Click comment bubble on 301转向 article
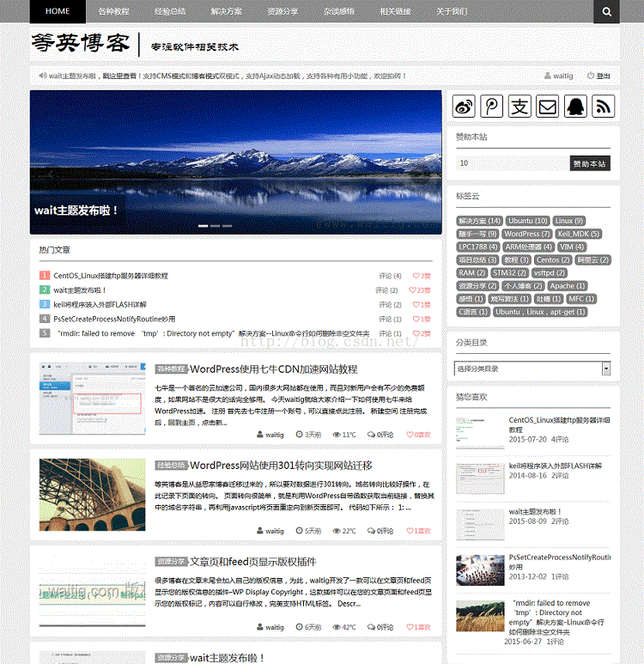This screenshot has width=644, height=664. point(371,531)
